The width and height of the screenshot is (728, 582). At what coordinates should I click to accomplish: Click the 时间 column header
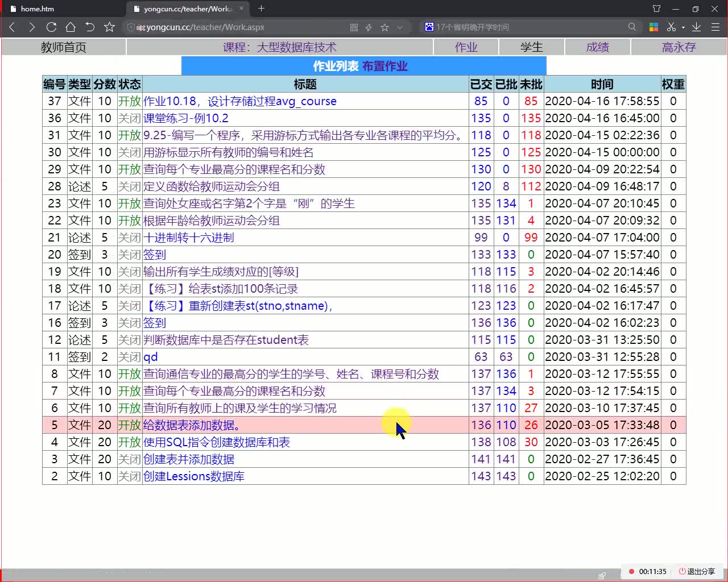click(602, 84)
